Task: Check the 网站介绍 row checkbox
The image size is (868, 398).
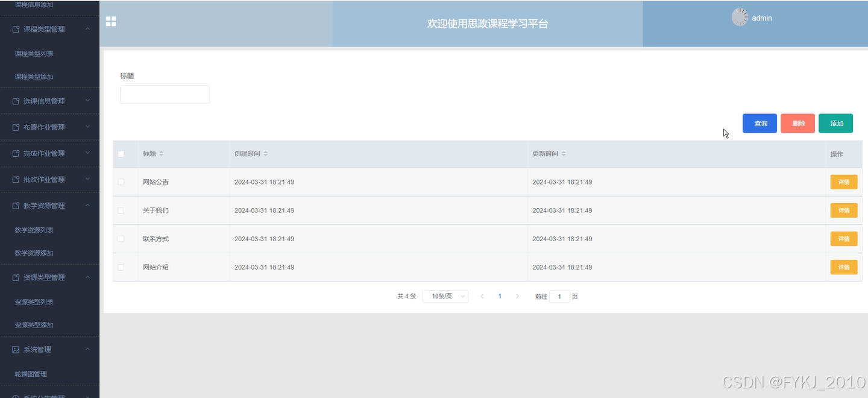Action: 121,267
